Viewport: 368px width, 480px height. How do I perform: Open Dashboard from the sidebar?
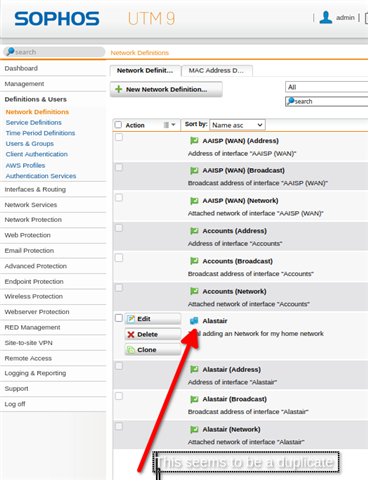pos(21,68)
